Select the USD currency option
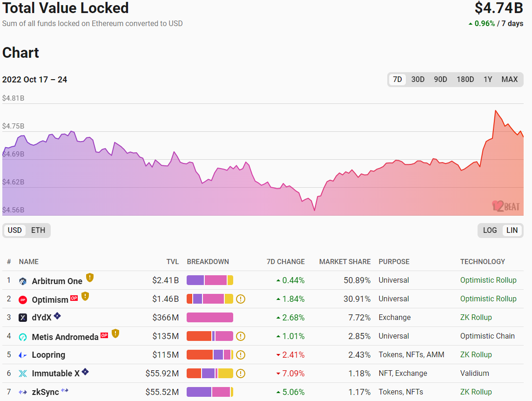Viewport: 532px width, 401px height. coord(14,230)
